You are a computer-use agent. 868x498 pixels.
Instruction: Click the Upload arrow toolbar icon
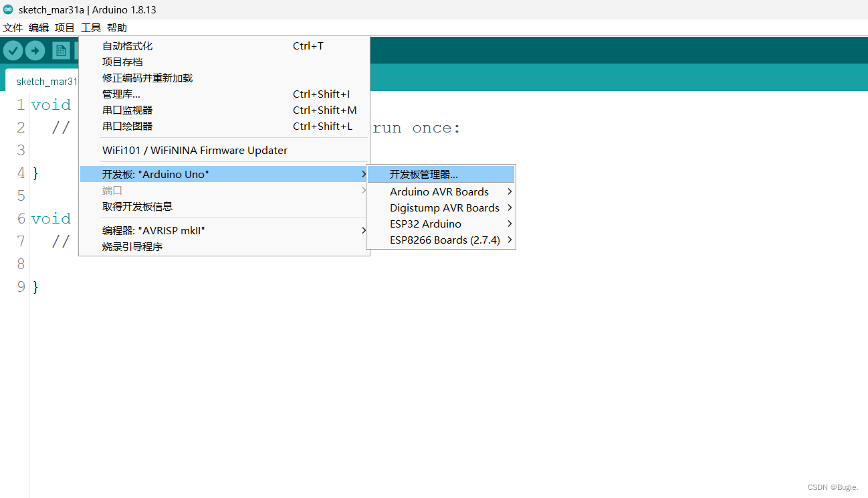[35, 50]
